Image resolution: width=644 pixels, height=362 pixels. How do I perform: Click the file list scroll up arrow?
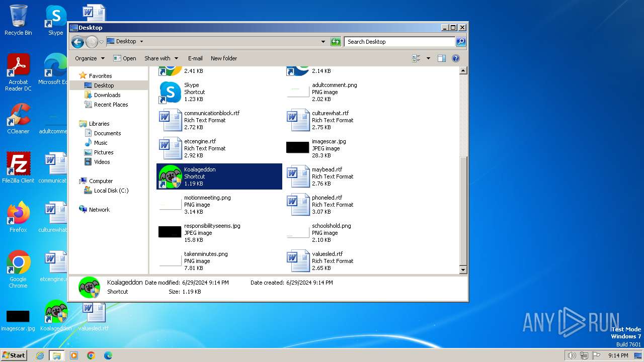click(463, 71)
